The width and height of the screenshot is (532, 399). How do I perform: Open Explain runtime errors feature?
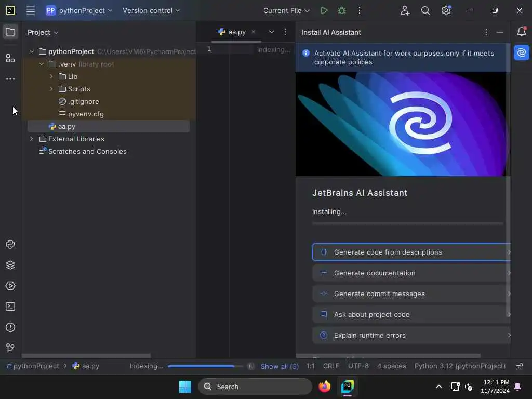click(x=411, y=335)
